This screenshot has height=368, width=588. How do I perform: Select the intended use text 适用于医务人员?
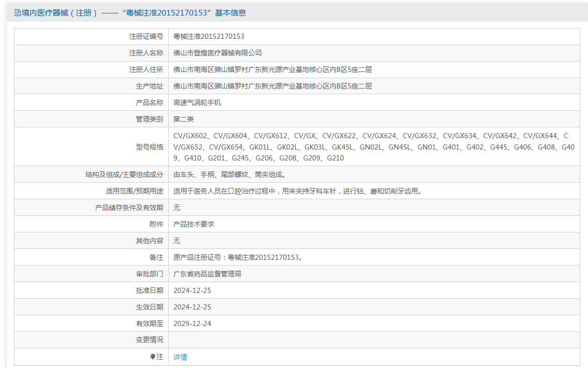299,191
